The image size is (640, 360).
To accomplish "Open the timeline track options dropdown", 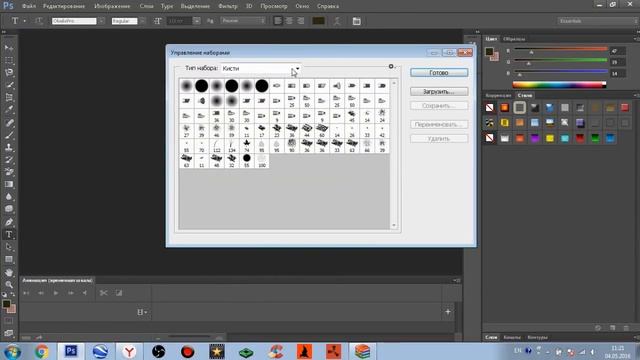I will (142, 312).
